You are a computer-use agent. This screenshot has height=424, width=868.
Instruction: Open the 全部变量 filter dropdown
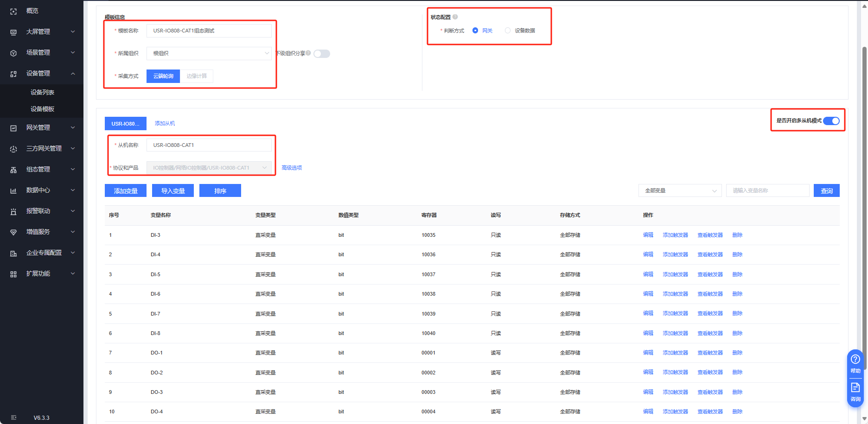680,190
